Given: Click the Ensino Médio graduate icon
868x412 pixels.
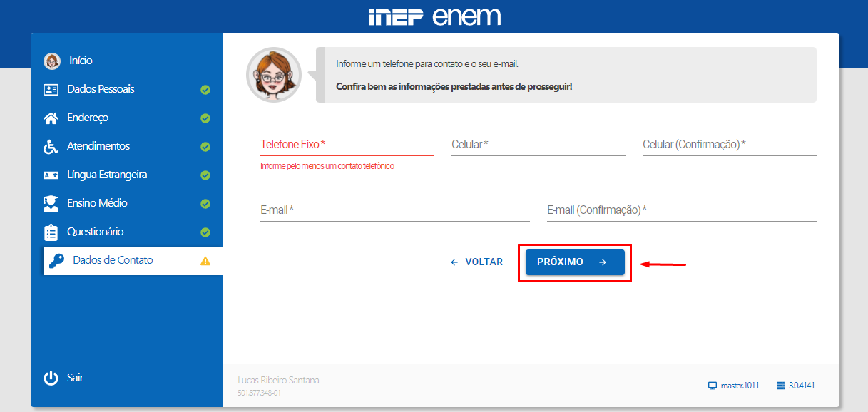Looking at the screenshot, I should [x=51, y=204].
